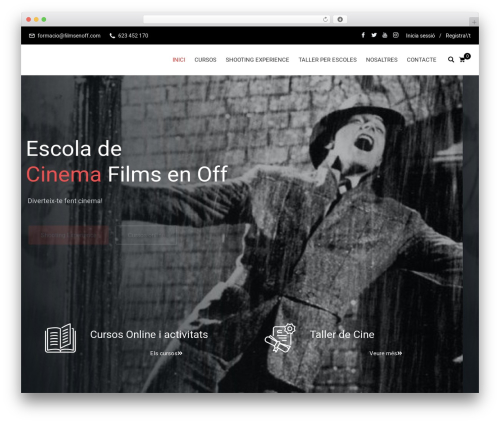Follow the Veure més link

coord(386,353)
